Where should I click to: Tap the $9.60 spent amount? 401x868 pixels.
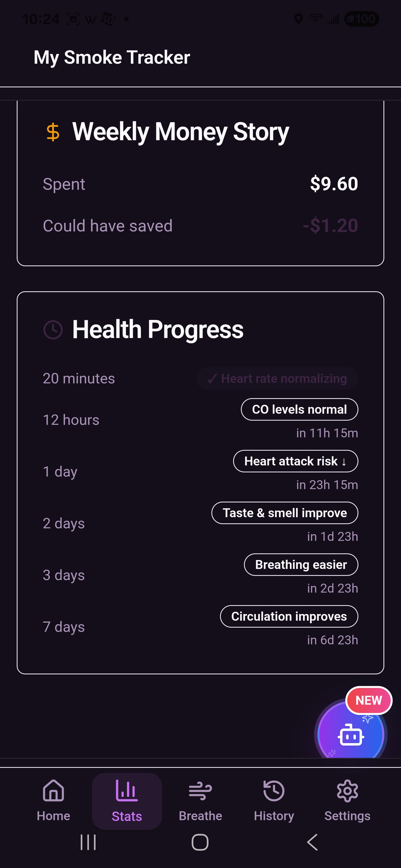[x=334, y=184]
